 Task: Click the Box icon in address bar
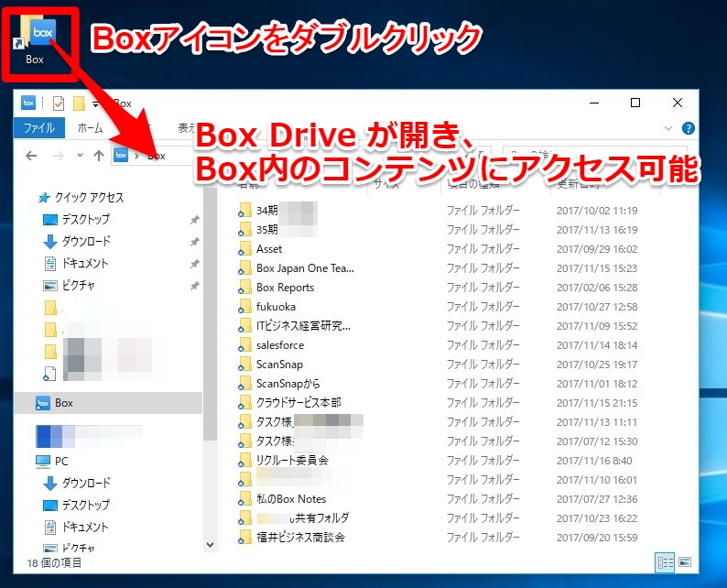(121, 156)
